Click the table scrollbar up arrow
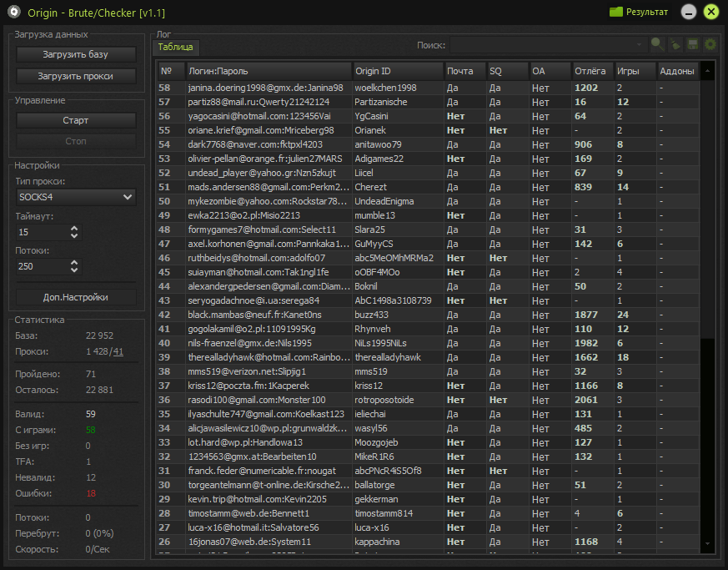Image resolution: width=728 pixels, height=570 pixels. point(707,71)
